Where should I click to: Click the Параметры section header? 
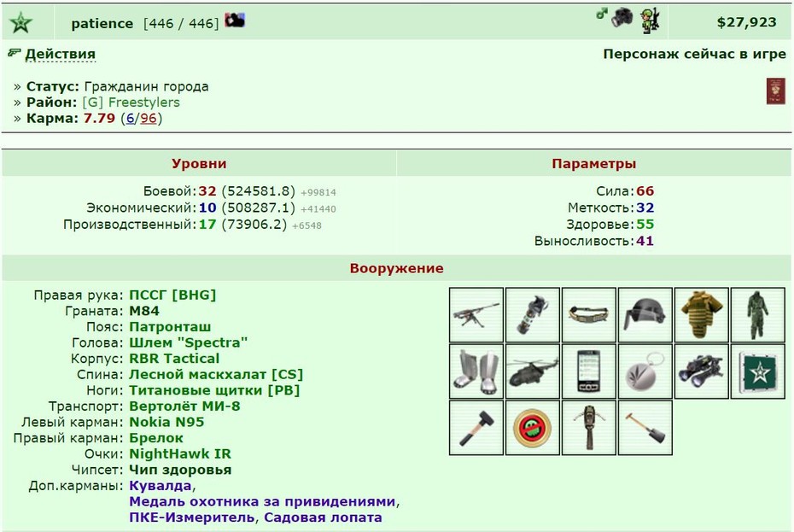(x=594, y=163)
